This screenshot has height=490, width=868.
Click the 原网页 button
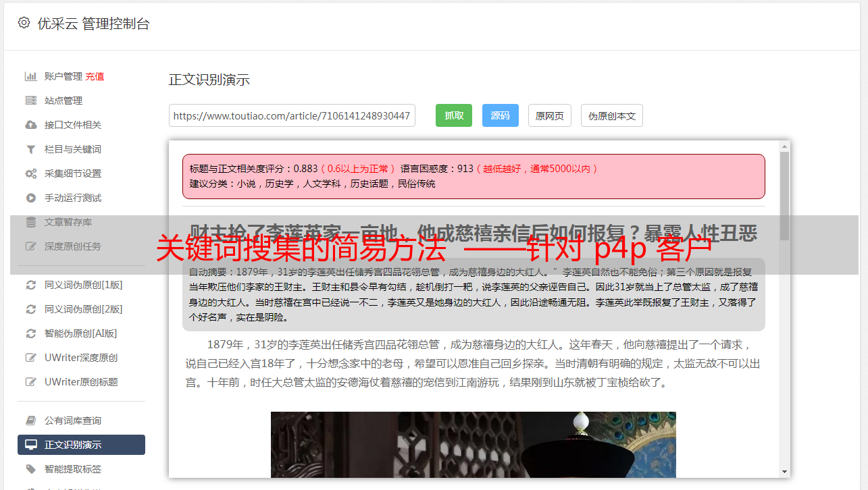pos(550,115)
